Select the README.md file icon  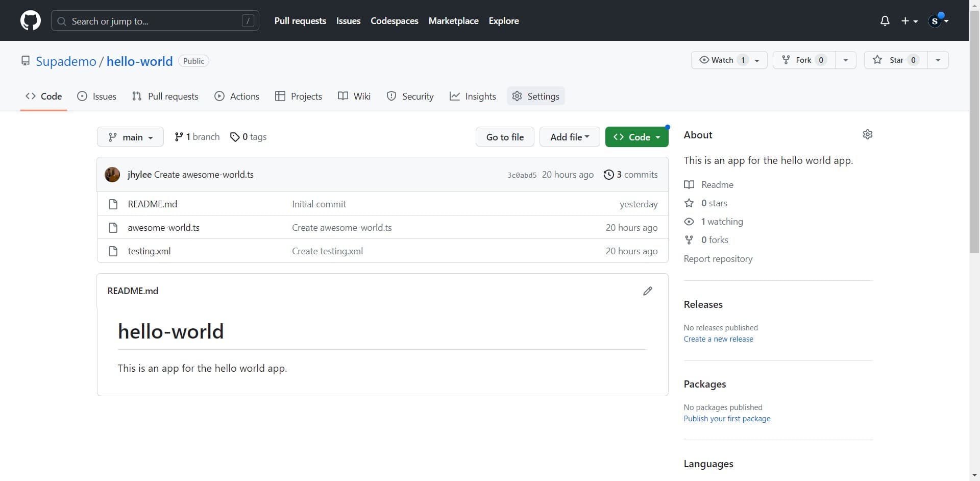(x=113, y=204)
